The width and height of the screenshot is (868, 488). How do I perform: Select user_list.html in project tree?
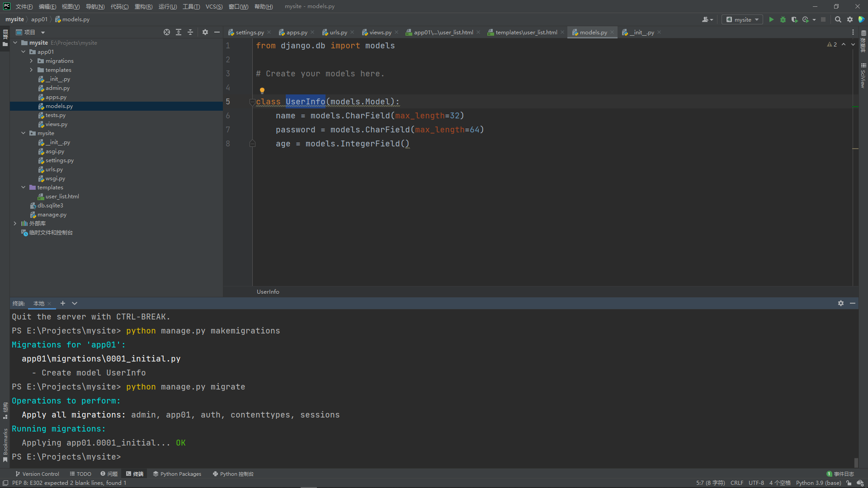(x=62, y=197)
